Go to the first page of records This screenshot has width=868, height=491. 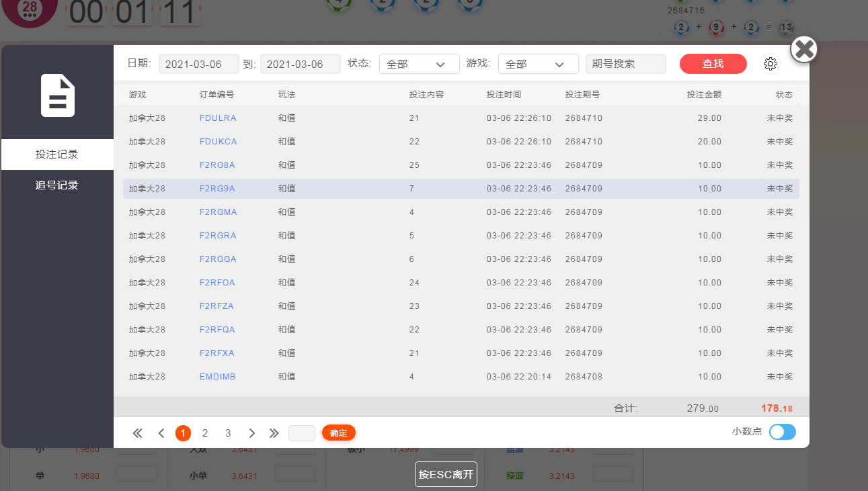(138, 433)
